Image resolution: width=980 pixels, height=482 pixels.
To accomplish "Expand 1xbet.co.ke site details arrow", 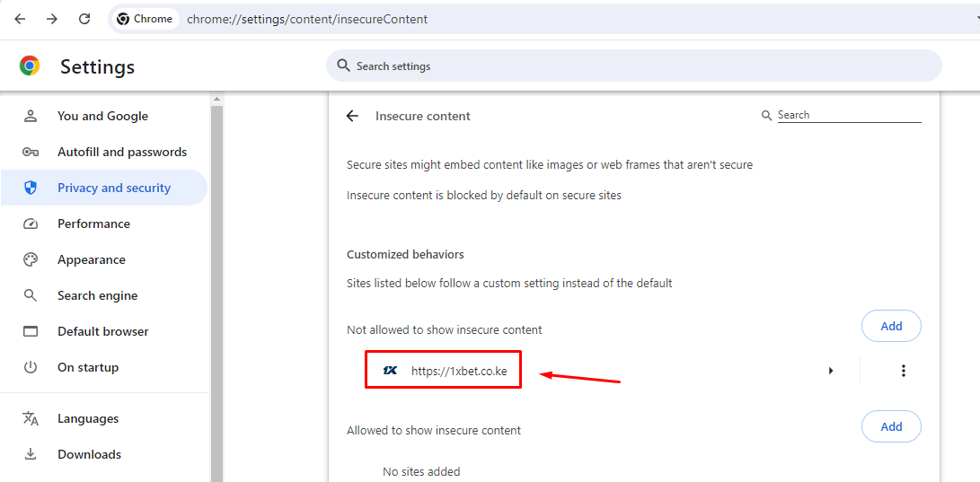I will 831,371.
